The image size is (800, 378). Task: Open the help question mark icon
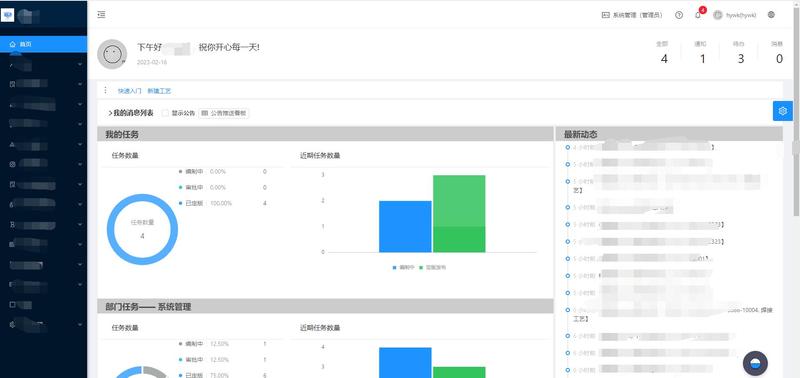coord(679,15)
